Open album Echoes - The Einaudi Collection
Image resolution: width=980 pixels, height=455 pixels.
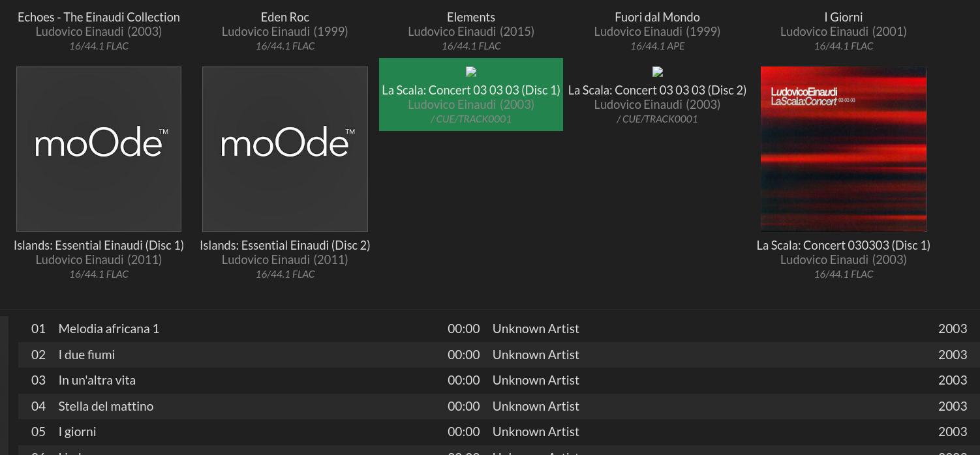(x=99, y=17)
